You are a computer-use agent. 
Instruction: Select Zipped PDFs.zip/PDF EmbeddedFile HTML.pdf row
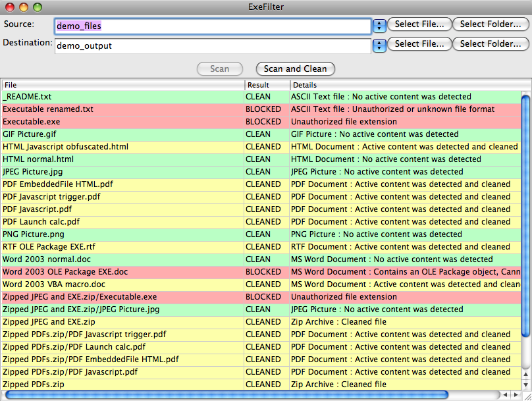(x=261, y=360)
